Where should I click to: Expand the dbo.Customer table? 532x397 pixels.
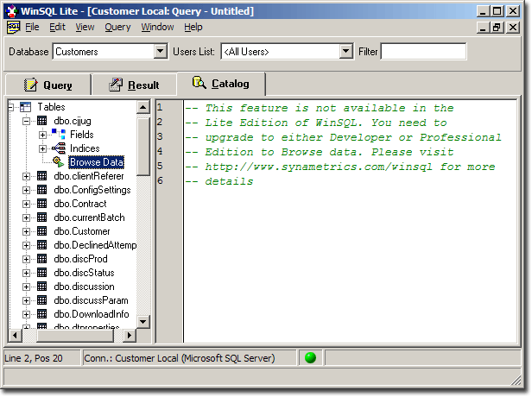click(26, 231)
